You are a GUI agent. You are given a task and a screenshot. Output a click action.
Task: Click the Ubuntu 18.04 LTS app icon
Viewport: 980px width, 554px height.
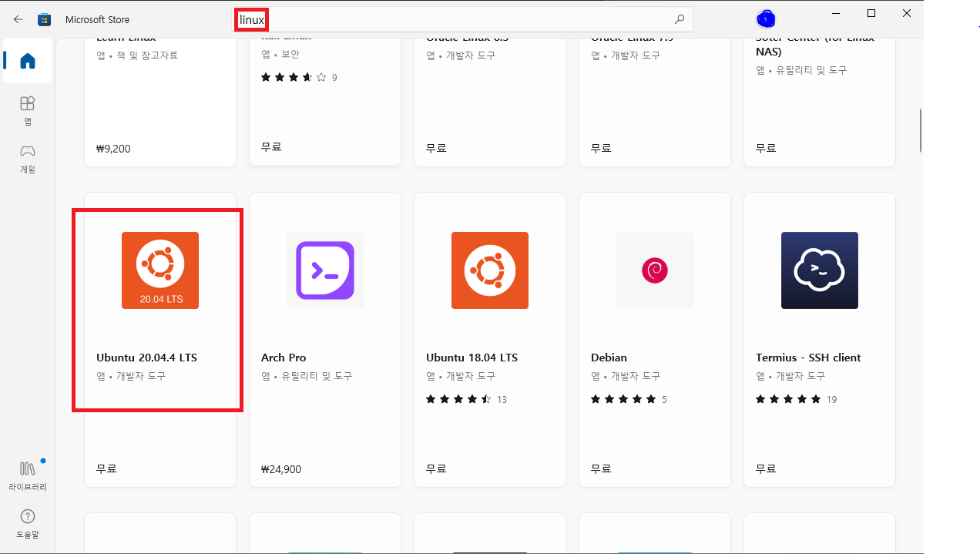tap(490, 270)
